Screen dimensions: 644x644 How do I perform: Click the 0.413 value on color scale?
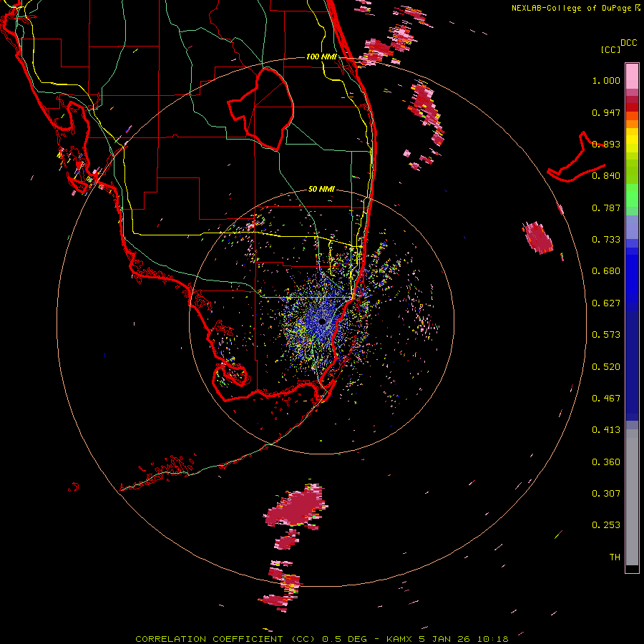pyautogui.click(x=606, y=430)
